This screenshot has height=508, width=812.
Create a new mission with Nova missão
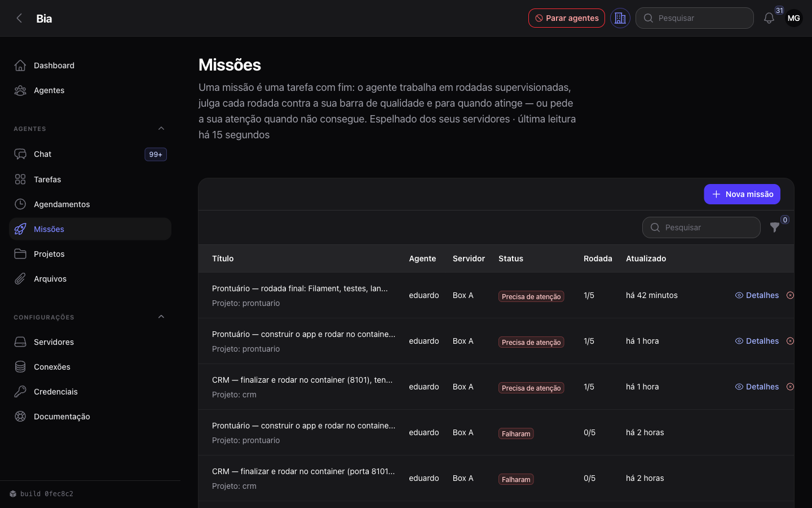click(742, 194)
